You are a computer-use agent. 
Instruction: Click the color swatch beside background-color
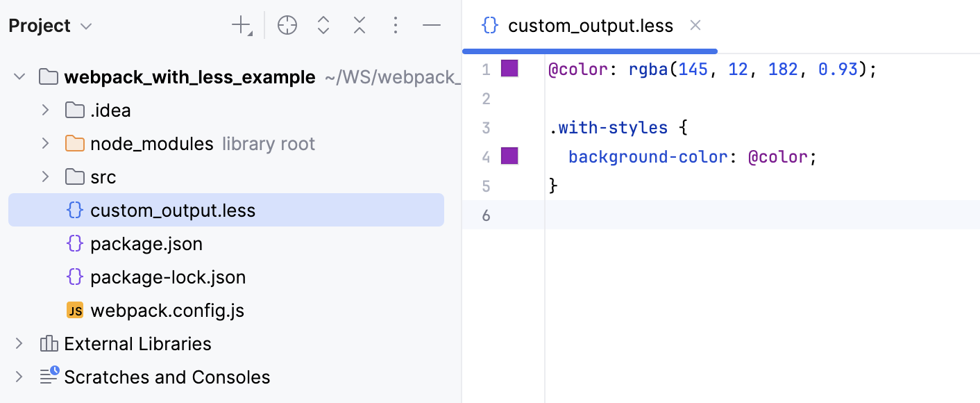(x=509, y=156)
